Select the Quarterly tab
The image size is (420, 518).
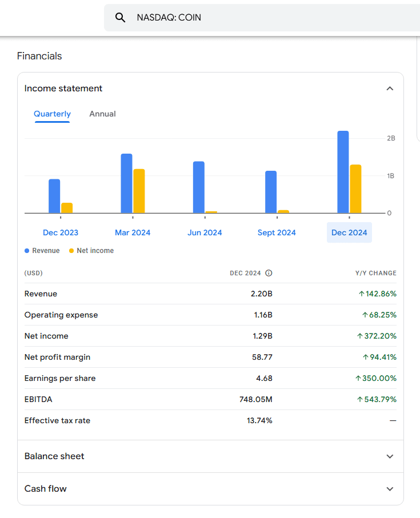coord(52,114)
